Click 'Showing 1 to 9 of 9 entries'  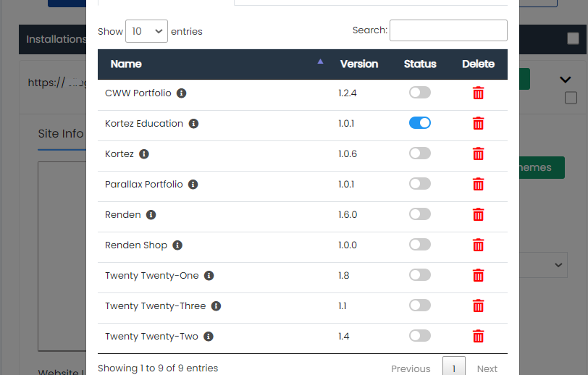click(x=158, y=368)
